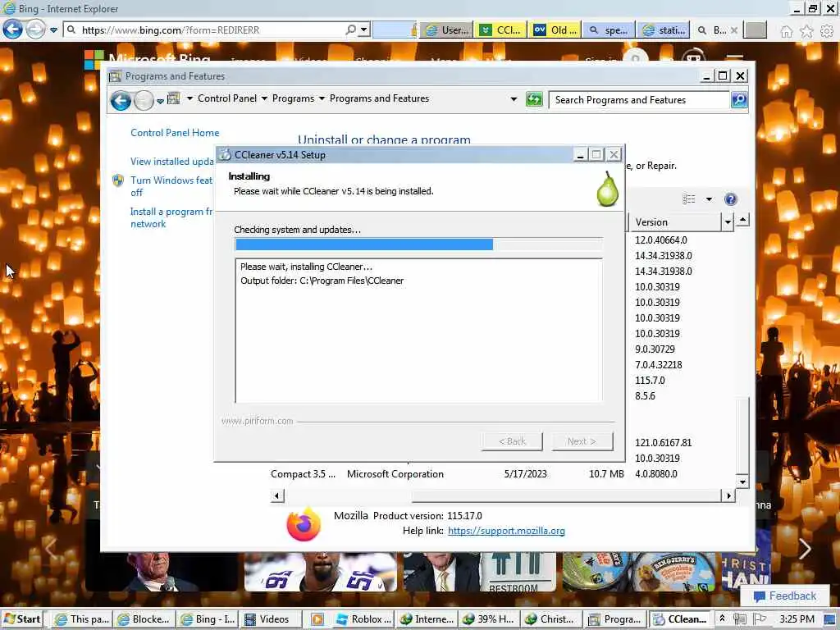
Task: Click the Control Panel icon in the breadcrumb
Action: tap(174, 98)
